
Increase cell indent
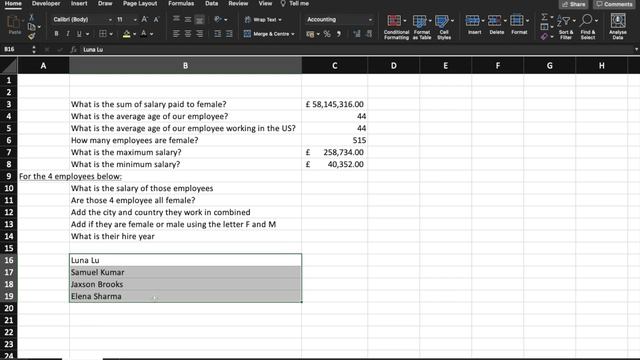229,34
